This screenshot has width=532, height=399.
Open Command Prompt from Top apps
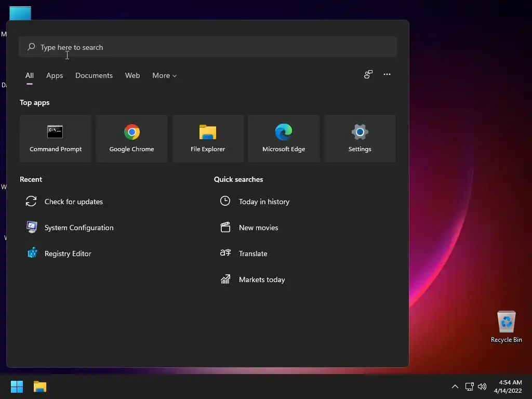pyautogui.click(x=56, y=138)
